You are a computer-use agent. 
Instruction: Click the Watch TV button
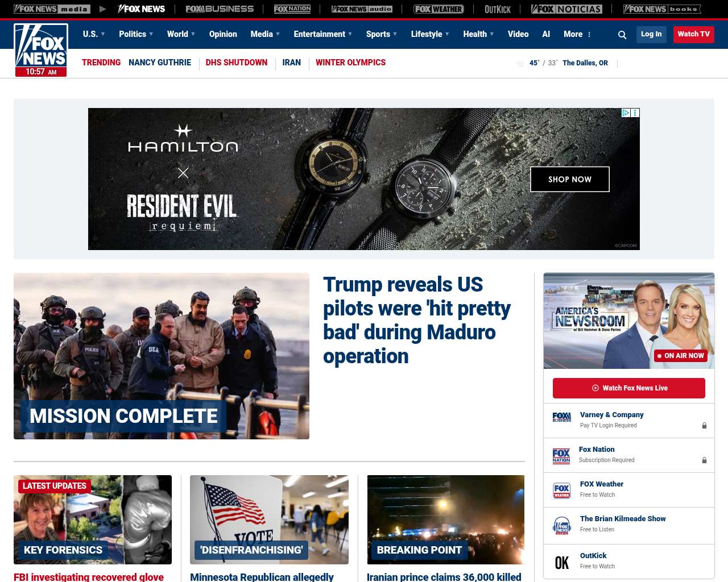694,34
